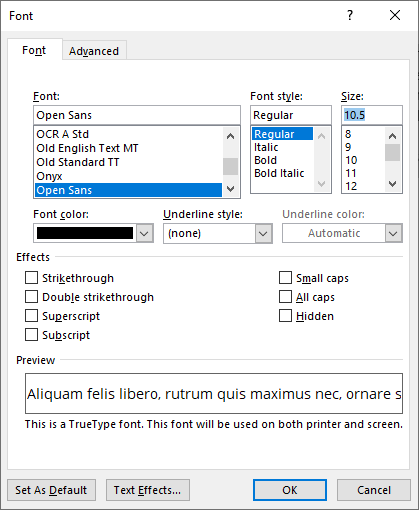419x510 pixels.
Task: Open the Underline color dropdown arrow
Action: click(393, 233)
